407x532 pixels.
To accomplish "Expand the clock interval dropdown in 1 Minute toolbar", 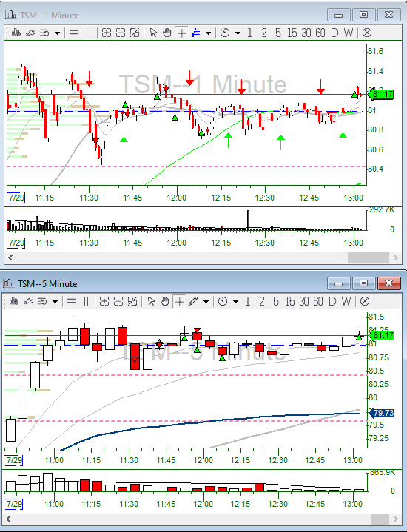I will tap(238, 33).
